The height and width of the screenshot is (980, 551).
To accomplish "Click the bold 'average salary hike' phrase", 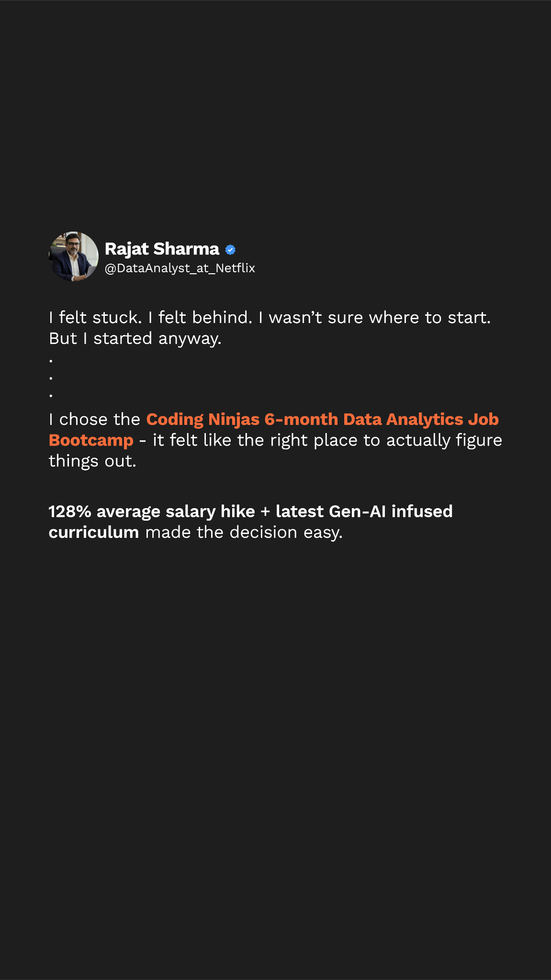I will (176, 512).
